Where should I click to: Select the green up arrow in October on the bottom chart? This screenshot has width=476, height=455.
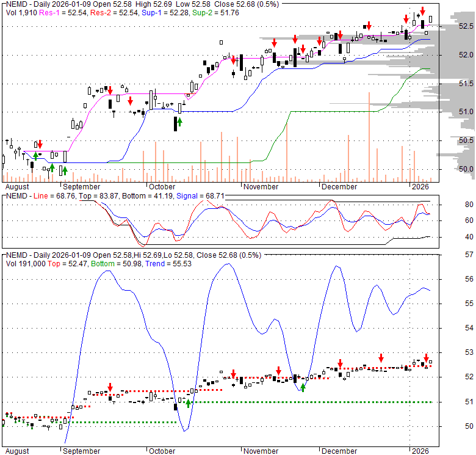coord(188,402)
